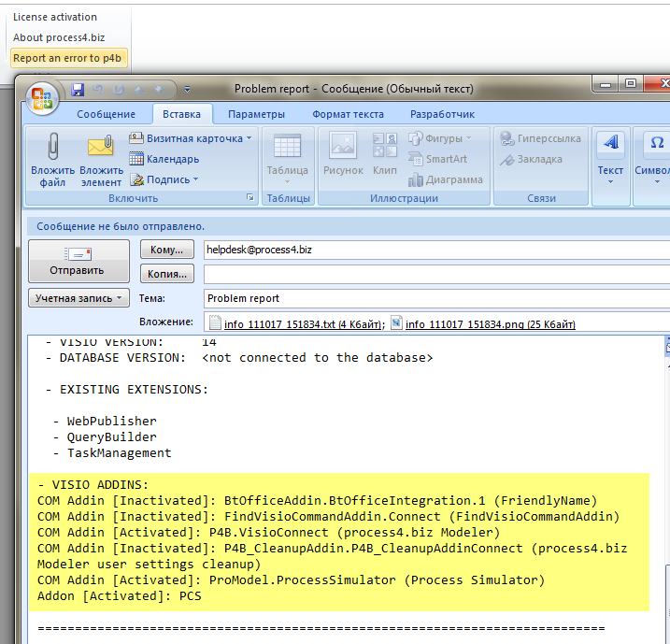Viewport: 670px width, 644px height.
Task: Maximize the Problem report window
Action: pos(631,84)
